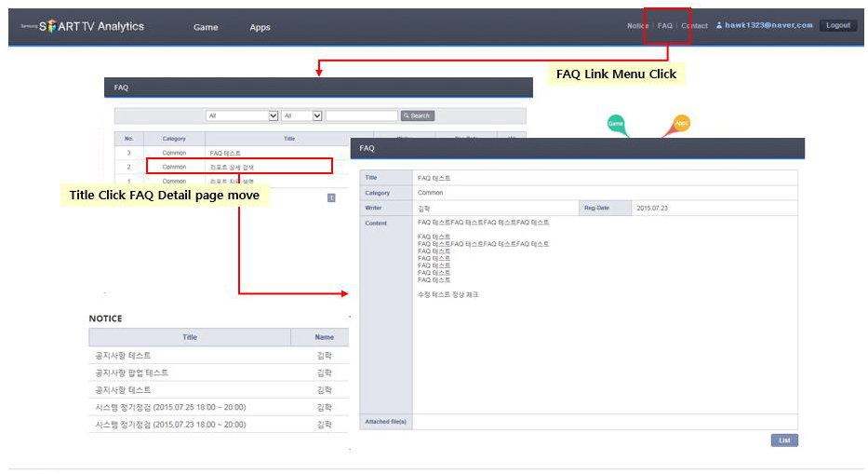
Task: Click the Name header in NOTICE table
Action: coord(324,337)
